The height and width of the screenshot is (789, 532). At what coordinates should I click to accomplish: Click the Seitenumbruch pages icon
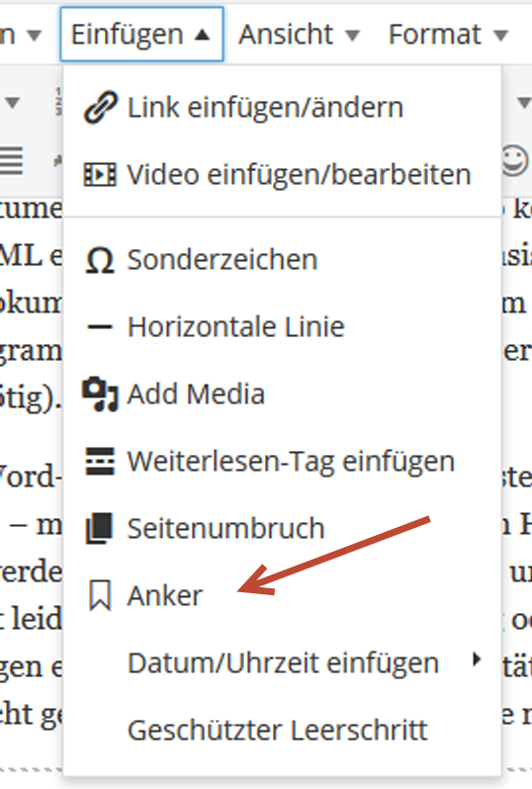click(99, 528)
